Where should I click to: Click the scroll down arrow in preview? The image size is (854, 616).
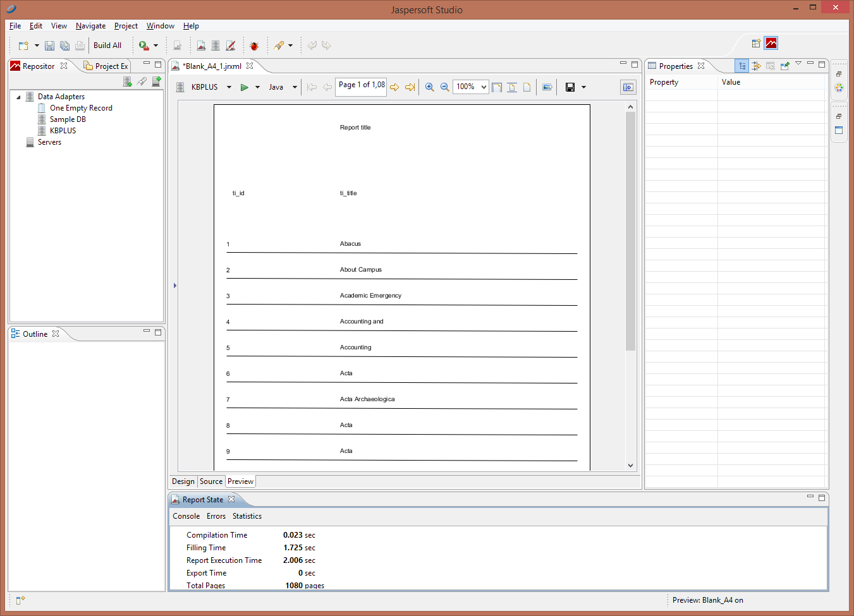click(630, 466)
